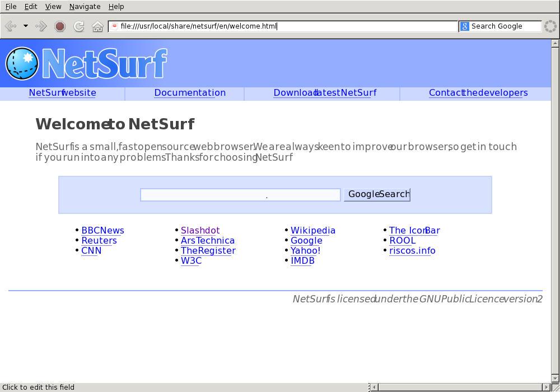Image resolution: width=560 pixels, height=392 pixels.
Task: Open the View menu
Action: point(53,7)
